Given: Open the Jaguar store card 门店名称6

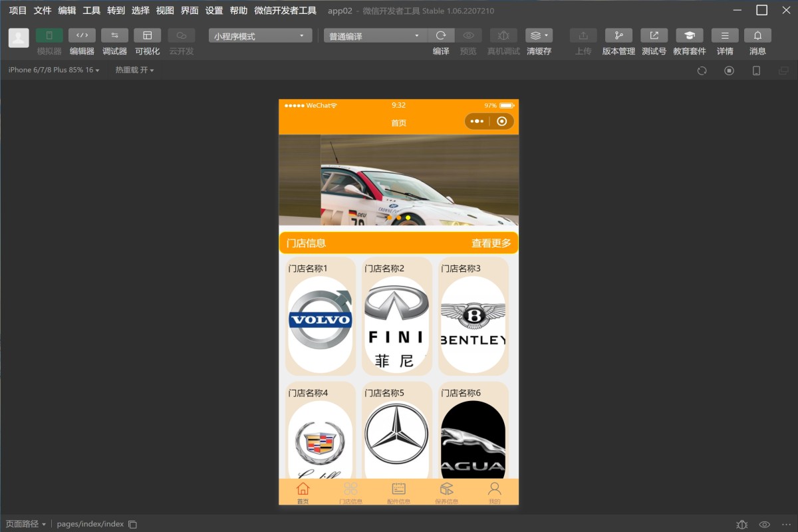Looking at the screenshot, I should [473, 431].
